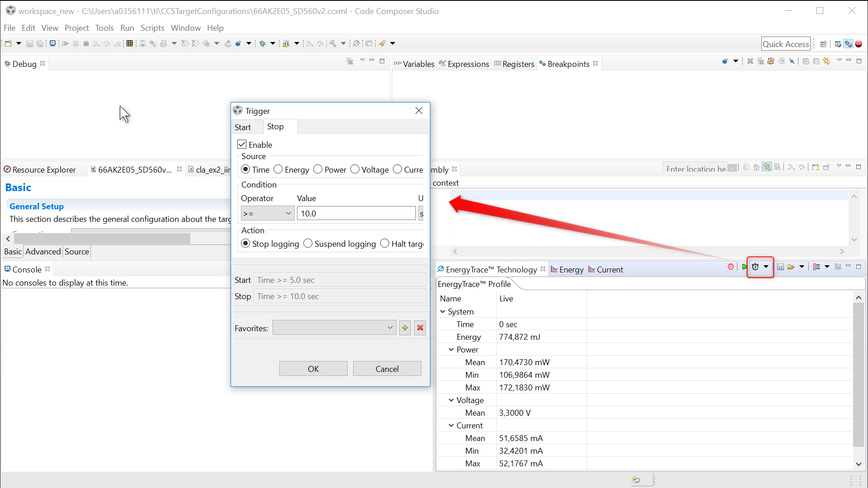Click the new view icon in Disassembly toolbar
Viewport: 868px width, 488px height.
pyautogui.click(x=816, y=167)
